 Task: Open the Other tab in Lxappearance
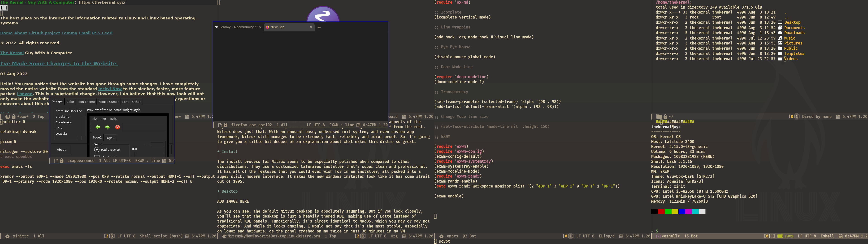[137, 102]
